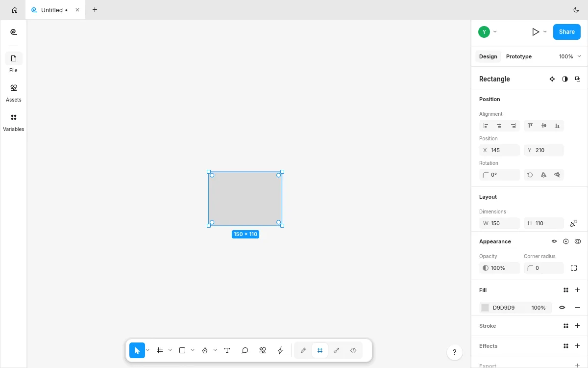Open the File panel
Viewport: 588px width, 368px height.
tap(14, 63)
